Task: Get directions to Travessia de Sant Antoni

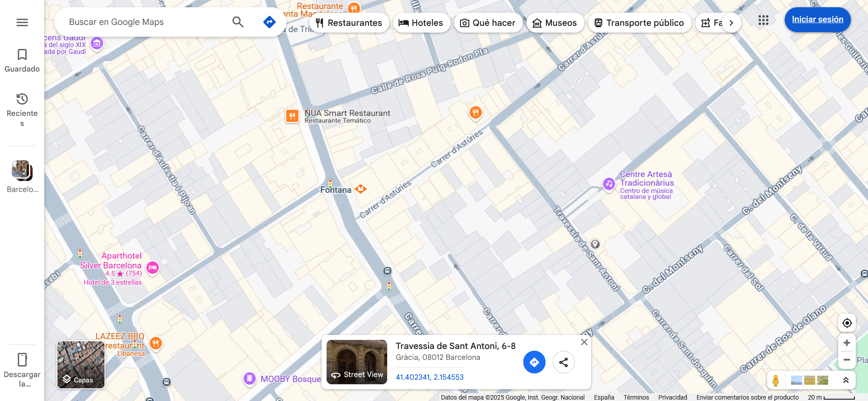Action: (534, 363)
